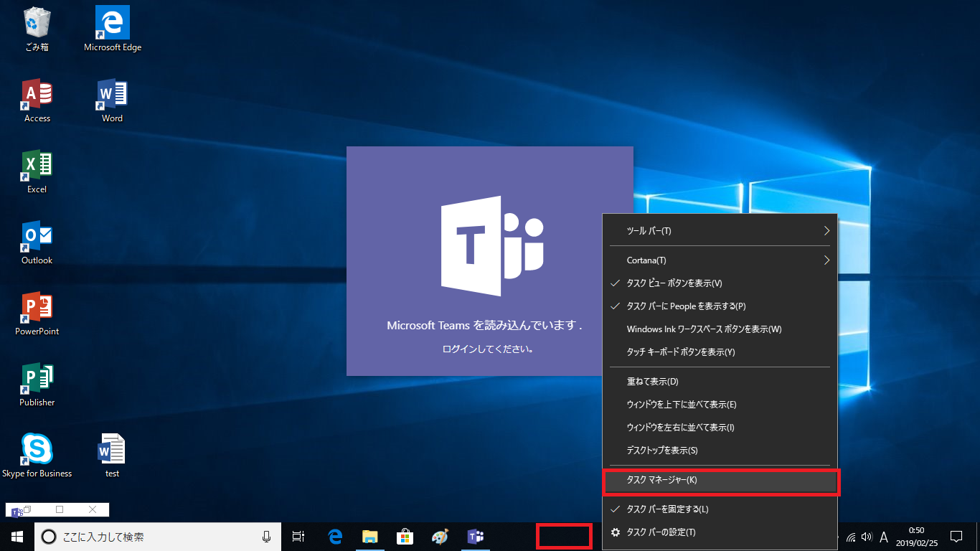Choose ウィンドウを上下に並べて表示(E)
This screenshot has width=980, height=551.
point(720,405)
